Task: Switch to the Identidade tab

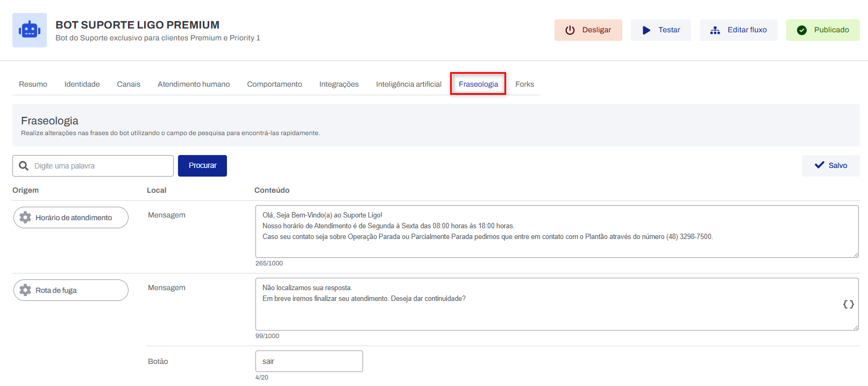Action: tap(82, 85)
